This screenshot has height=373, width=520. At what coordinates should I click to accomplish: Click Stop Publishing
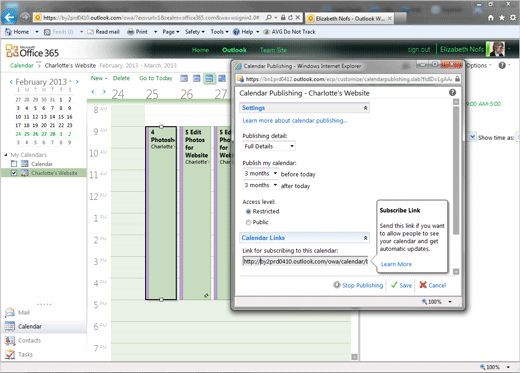(358, 285)
